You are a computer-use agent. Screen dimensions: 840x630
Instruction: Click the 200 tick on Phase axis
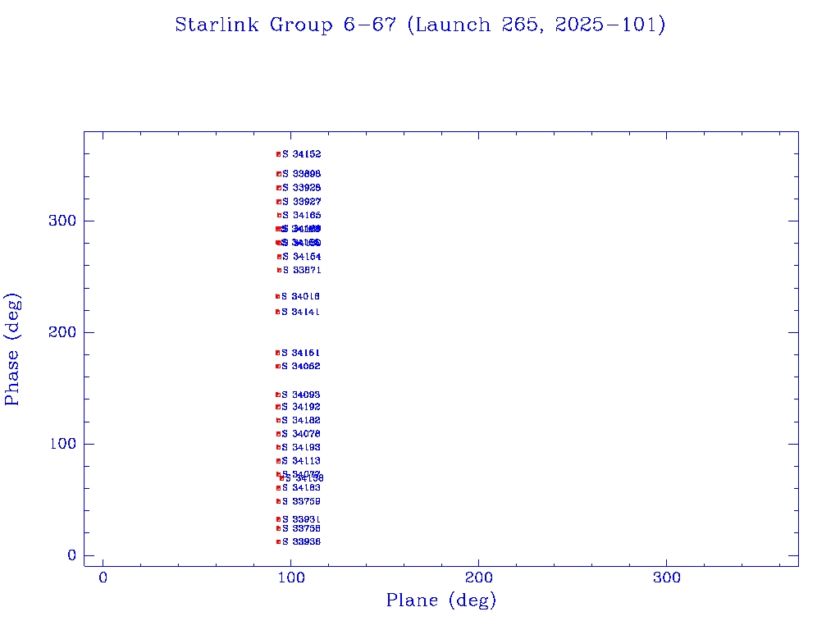click(x=62, y=332)
